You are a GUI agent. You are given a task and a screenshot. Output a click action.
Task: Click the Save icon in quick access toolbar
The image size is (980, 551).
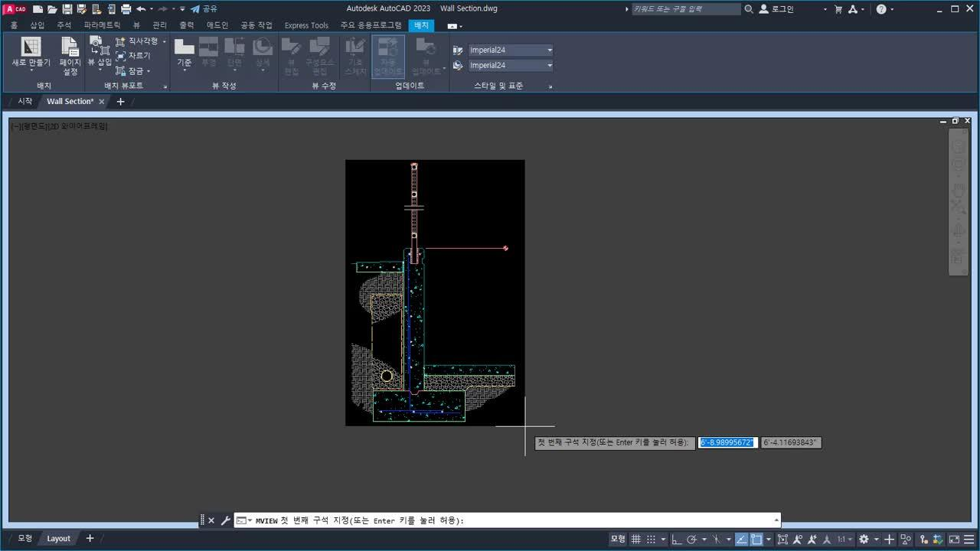(67, 9)
